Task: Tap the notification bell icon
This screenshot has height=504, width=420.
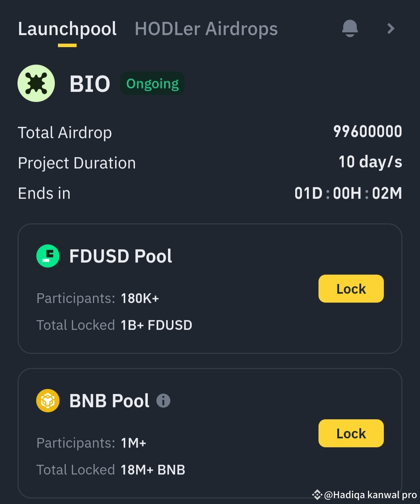Action: coord(350,28)
